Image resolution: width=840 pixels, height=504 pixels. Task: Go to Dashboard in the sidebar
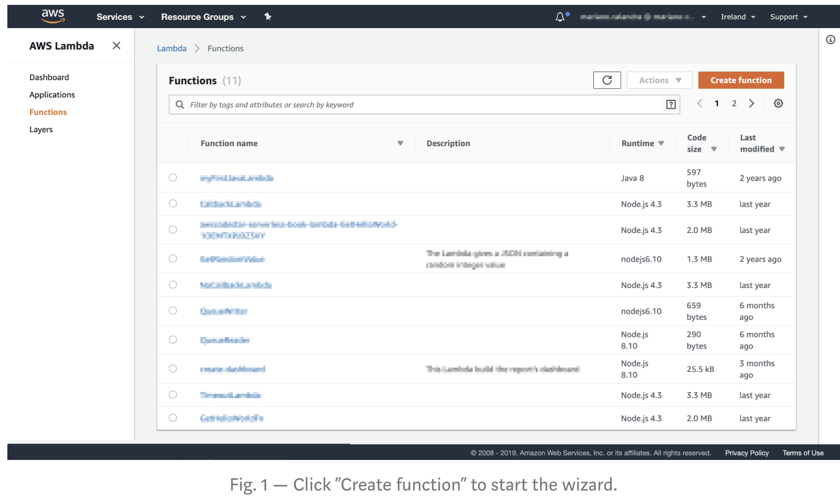(x=49, y=77)
